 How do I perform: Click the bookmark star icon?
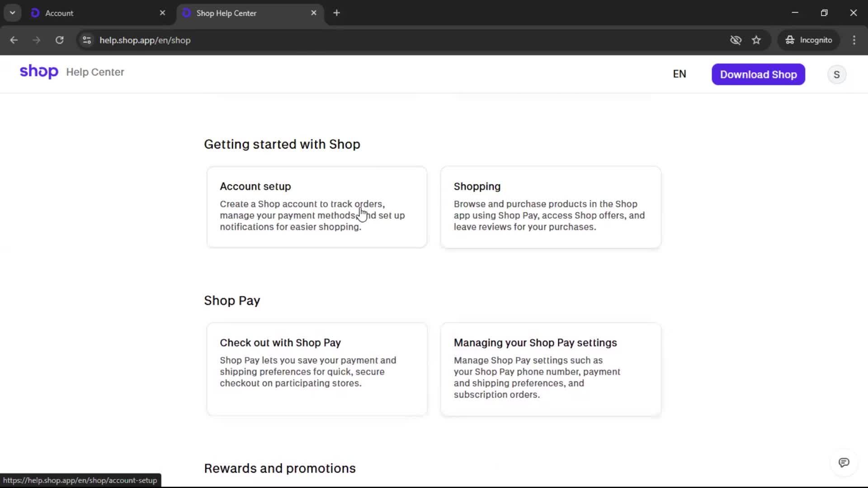click(756, 40)
